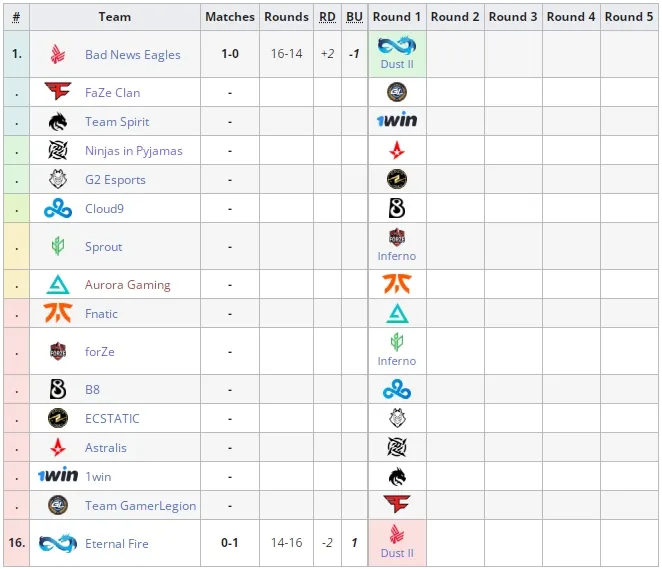The image size is (662, 569).
Task: Open the ECSTATIC team link
Action: point(112,419)
